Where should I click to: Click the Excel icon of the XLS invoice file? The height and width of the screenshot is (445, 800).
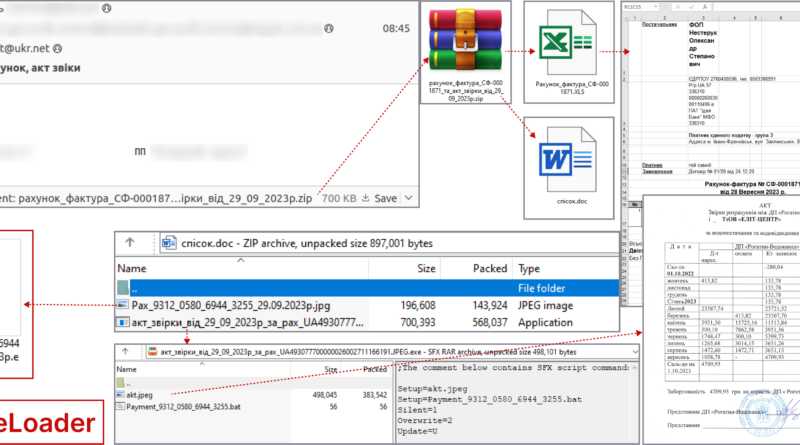tap(568, 43)
